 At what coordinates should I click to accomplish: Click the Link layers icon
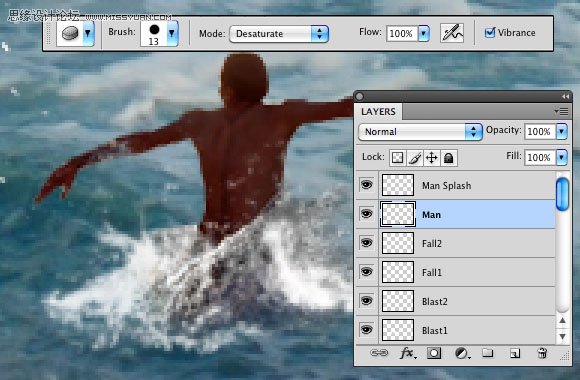[379, 353]
